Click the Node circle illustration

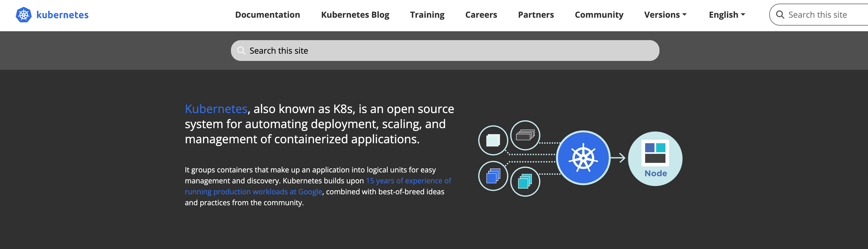(655, 158)
